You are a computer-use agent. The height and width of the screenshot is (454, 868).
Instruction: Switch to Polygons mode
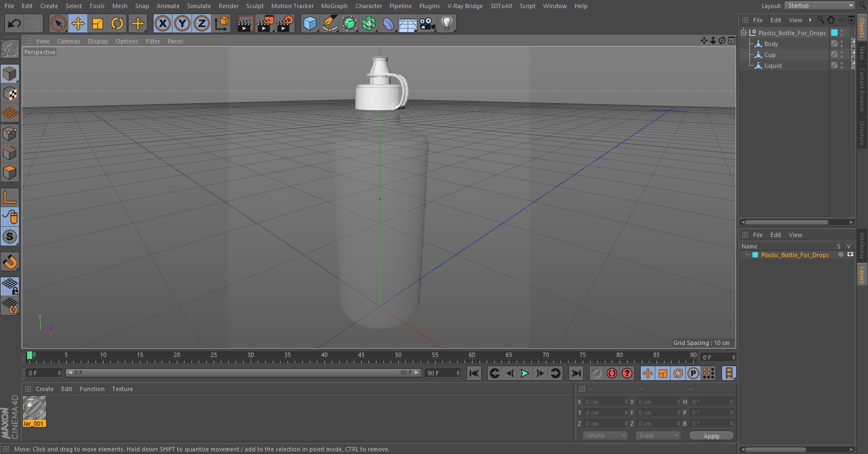click(10, 173)
